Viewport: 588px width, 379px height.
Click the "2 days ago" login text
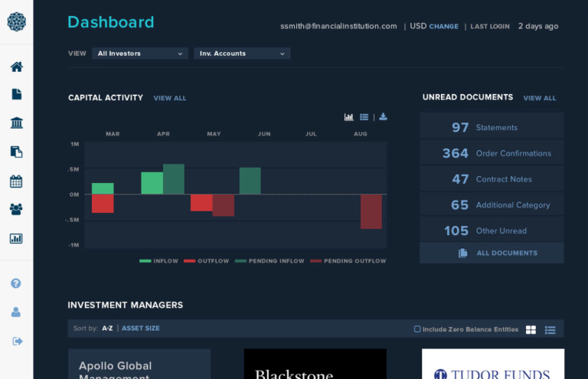click(x=538, y=26)
